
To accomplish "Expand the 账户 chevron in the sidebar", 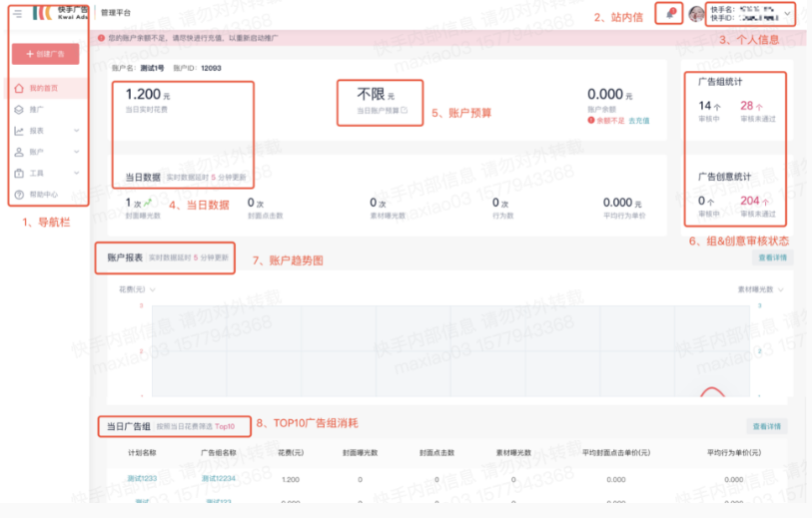I will click(x=77, y=152).
